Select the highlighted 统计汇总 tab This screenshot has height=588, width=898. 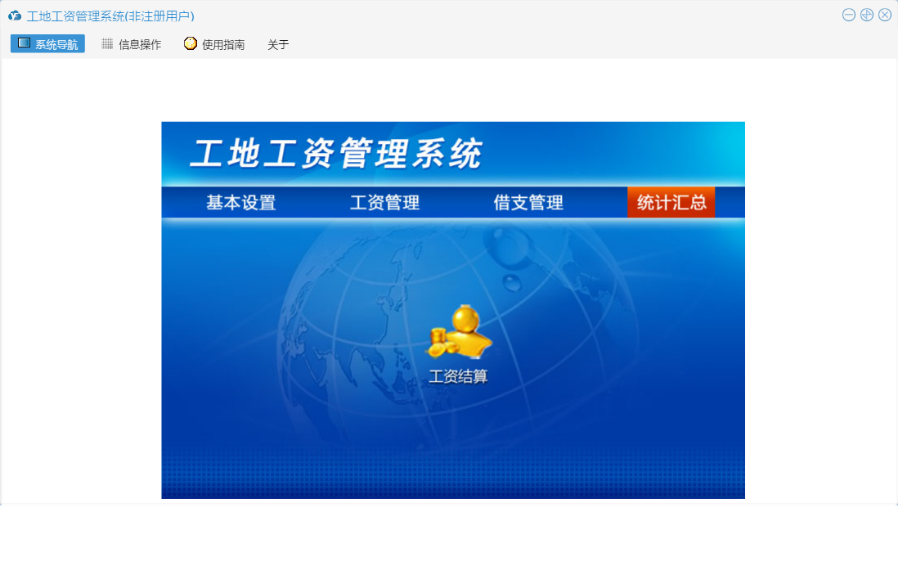(671, 203)
